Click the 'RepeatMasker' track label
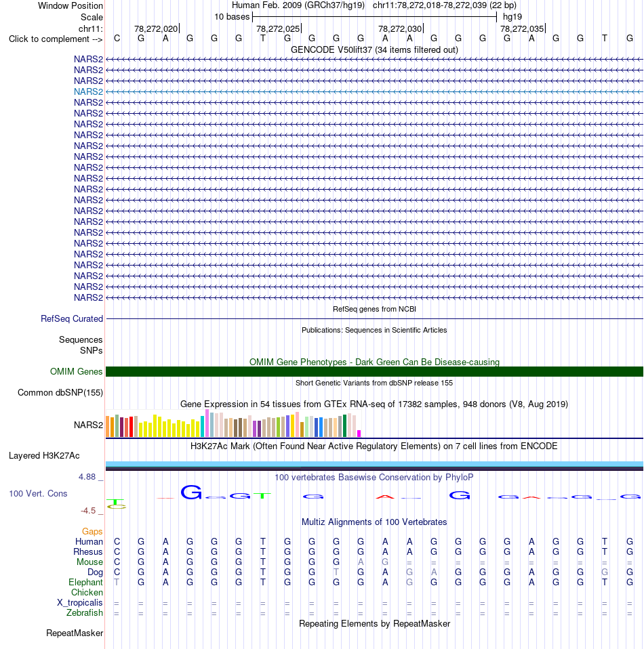 (75, 633)
